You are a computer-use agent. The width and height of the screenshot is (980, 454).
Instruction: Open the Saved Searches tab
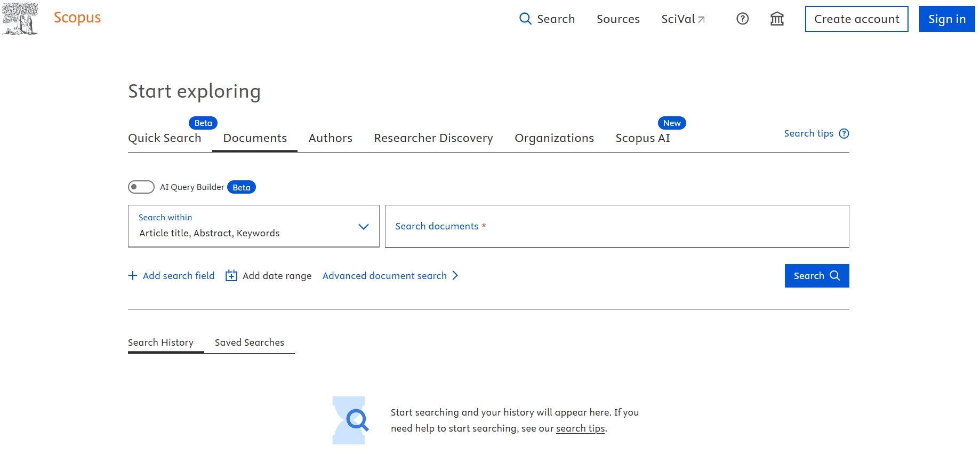249,343
